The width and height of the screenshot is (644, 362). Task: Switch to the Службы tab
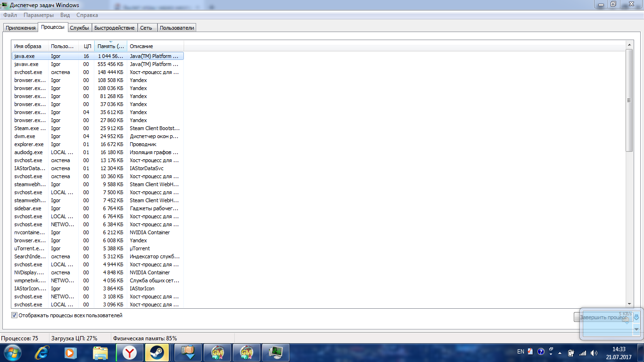click(x=80, y=28)
